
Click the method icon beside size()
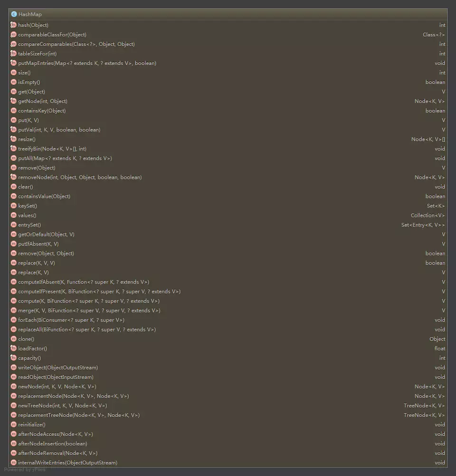click(13, 73)
